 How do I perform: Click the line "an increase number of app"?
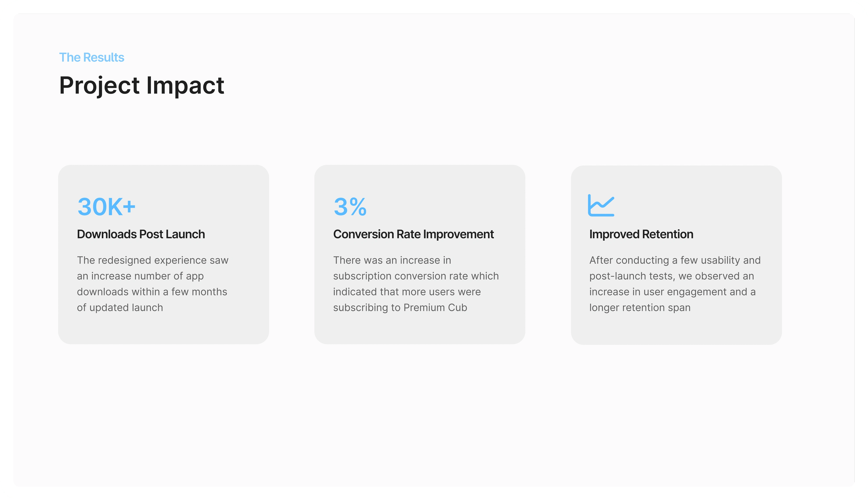[140, 276]
